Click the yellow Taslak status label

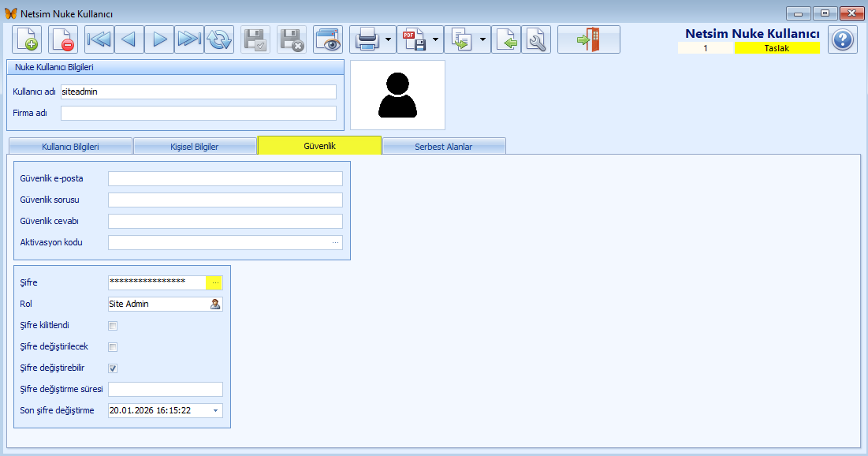(777, 48)
